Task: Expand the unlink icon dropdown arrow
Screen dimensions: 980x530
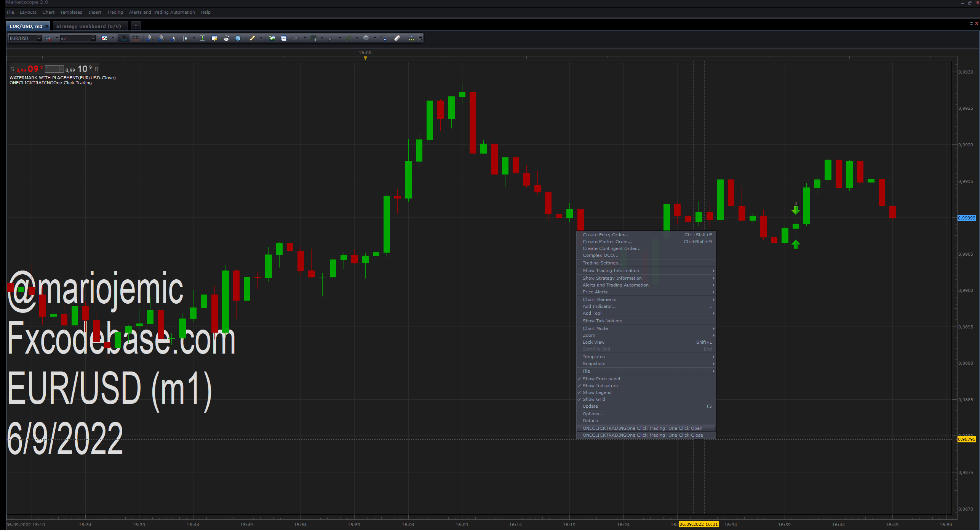Action: tap(57, 38)
